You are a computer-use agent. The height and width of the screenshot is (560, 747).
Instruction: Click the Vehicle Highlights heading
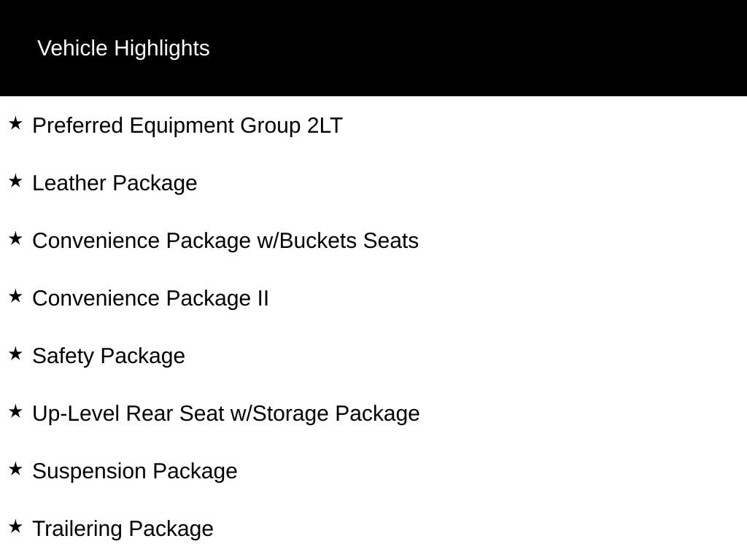tap(123, 49)
